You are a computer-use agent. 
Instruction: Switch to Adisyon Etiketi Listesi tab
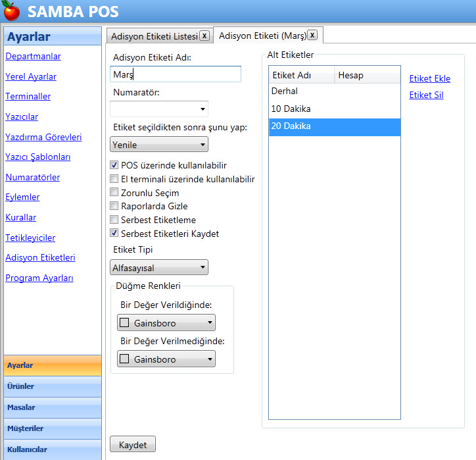154,36
